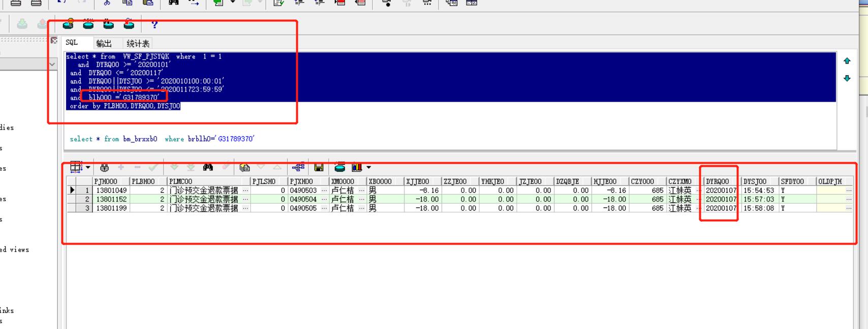Screen dimensions: 868x329
Task: Click the HJJE00 column header
Action: (x=610, y=181)
